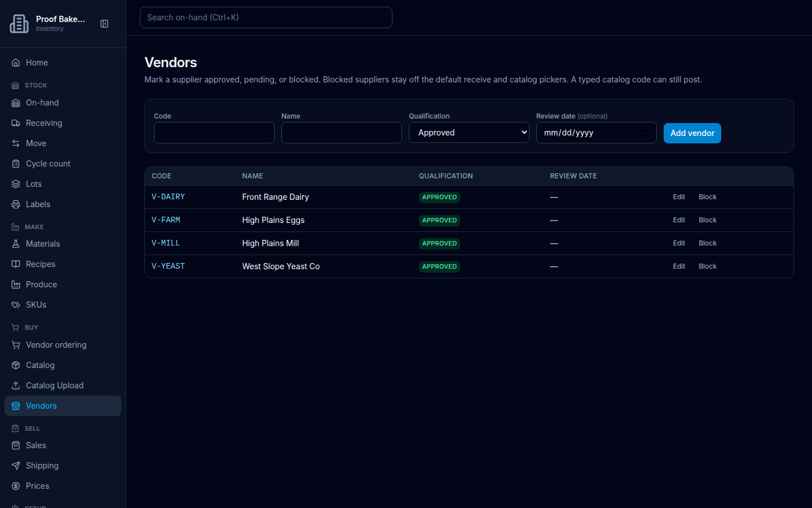Viewport: 812px width, 508px height.
Task: Click the Front Range Dairy name
Action: point(276,197)
